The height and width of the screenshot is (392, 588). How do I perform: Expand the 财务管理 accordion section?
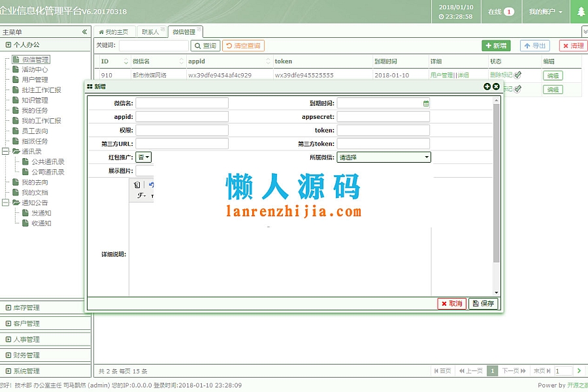45,355
